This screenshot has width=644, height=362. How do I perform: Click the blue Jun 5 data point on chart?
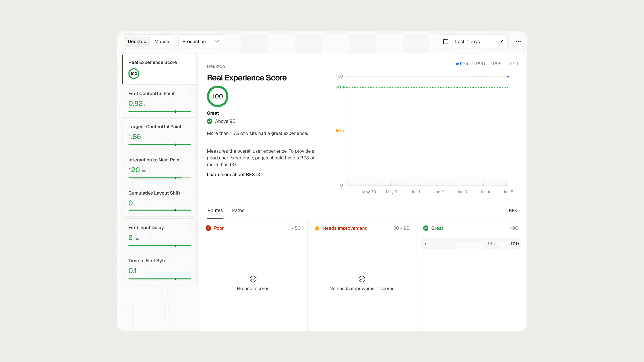tap(508, 77)
